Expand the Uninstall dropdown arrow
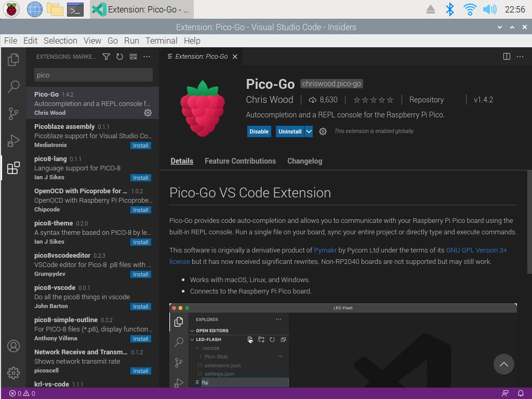 (x=309, y=131)
